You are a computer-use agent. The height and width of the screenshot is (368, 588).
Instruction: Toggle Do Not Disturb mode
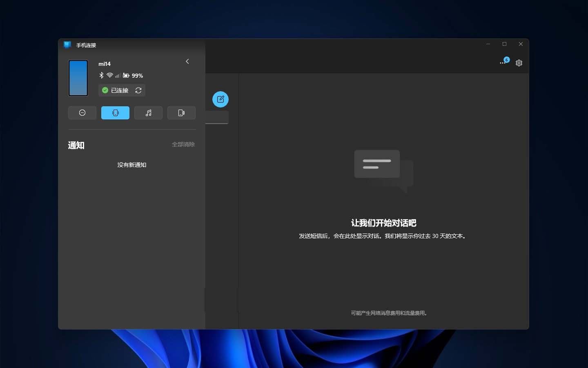[82, 113]
